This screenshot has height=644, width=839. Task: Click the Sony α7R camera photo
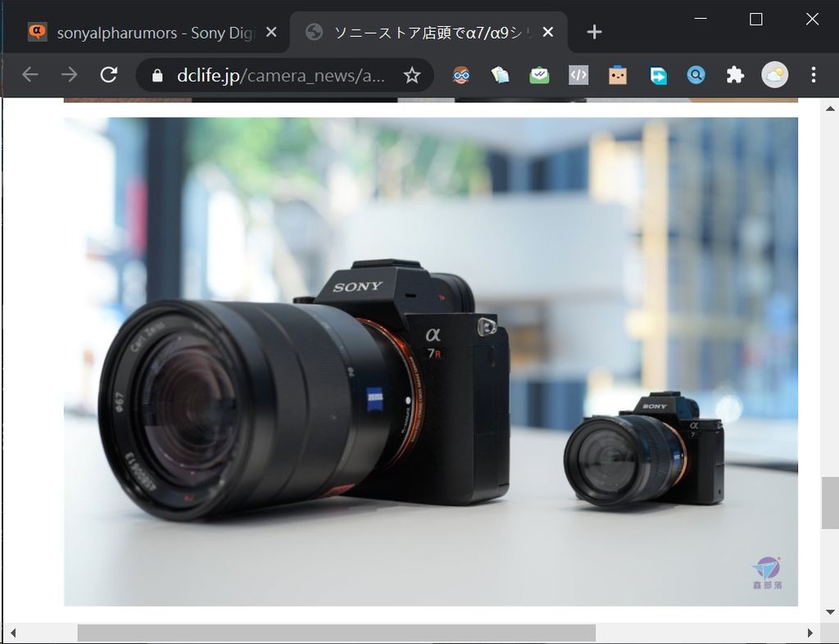click(x=431, y=361)
